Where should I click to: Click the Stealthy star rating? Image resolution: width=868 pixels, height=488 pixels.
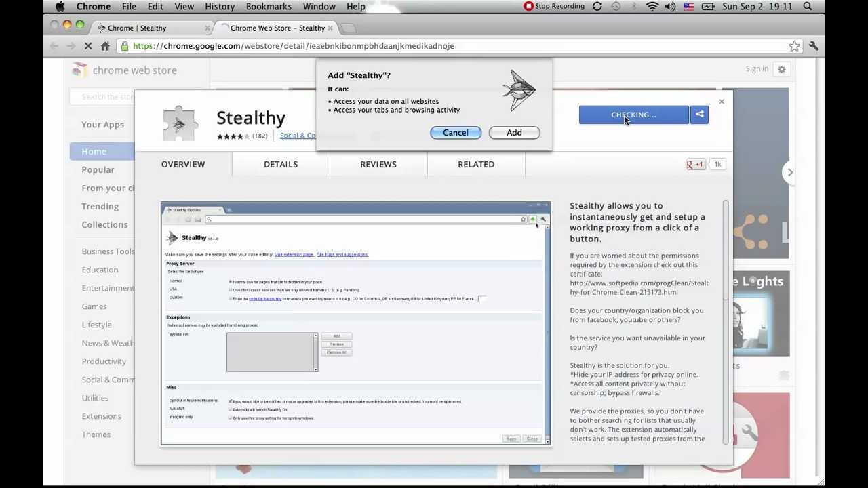[x=233, y=136]
